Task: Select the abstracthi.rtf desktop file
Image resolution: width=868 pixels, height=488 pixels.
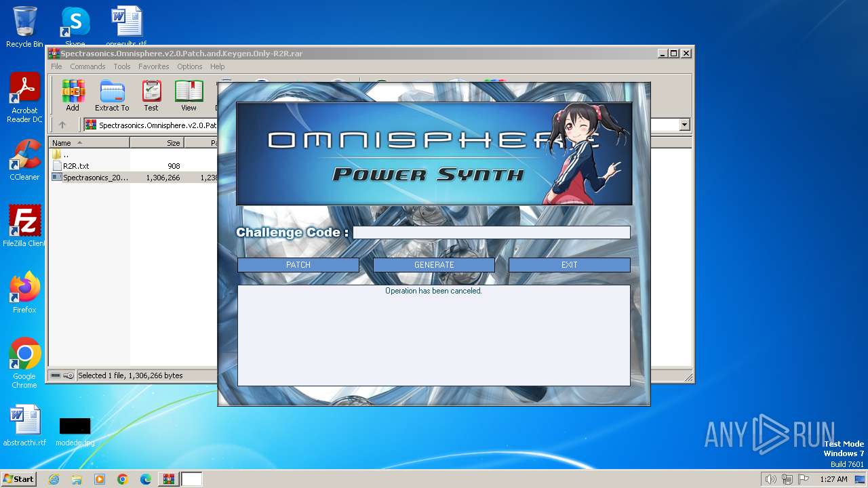Action: tap(24, 426)
